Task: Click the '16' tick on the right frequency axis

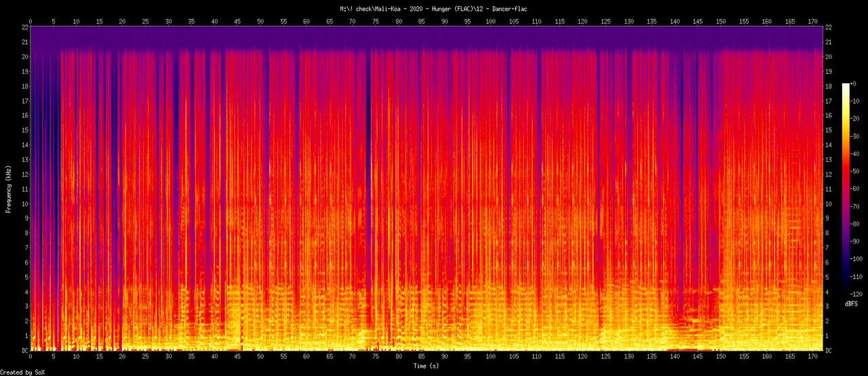Action: [x=830, y=115]
